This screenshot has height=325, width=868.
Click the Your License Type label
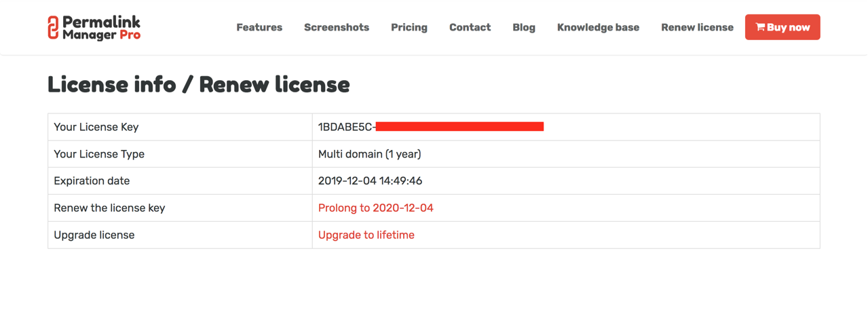point(99,154)
